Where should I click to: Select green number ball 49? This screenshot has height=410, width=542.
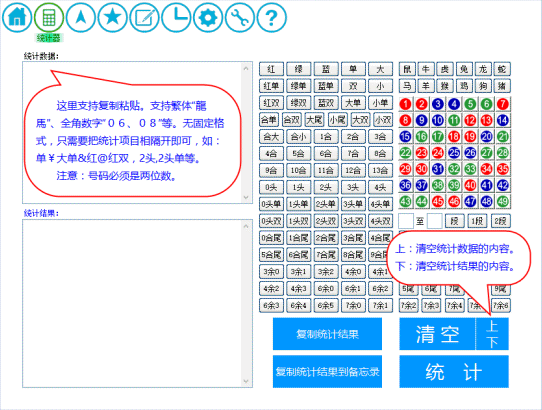click(503, 201)
